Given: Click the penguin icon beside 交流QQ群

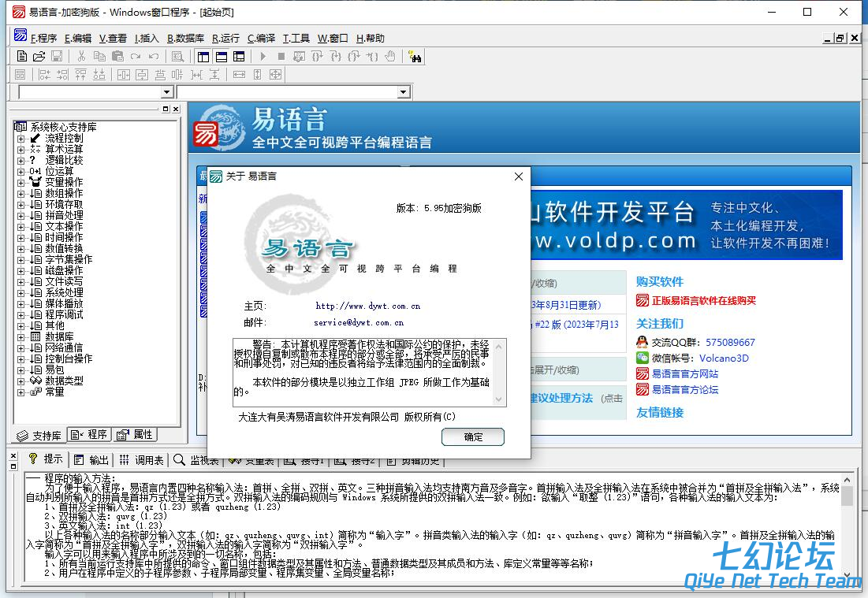Looking at the screenshot, I should click(643, 342).
